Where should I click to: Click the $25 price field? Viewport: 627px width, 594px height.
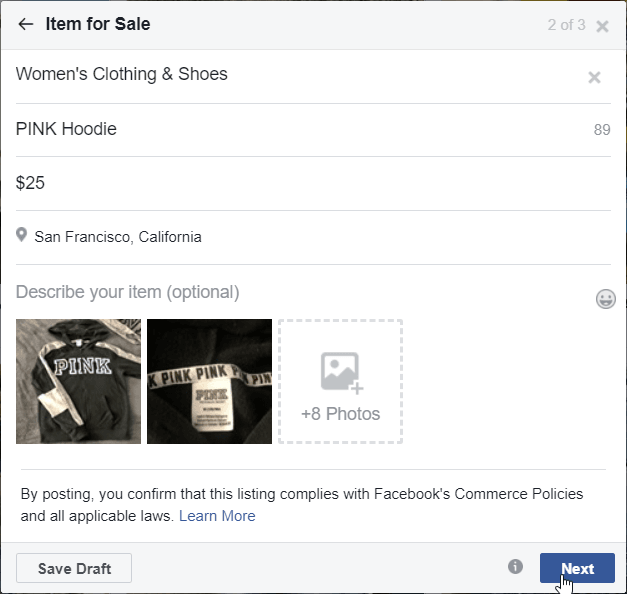point(313,183)
